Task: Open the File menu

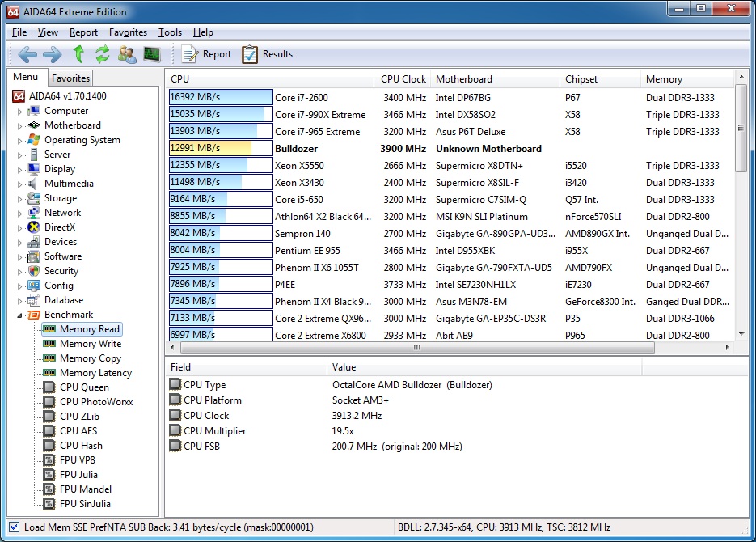Action: (x=19, y=32)
